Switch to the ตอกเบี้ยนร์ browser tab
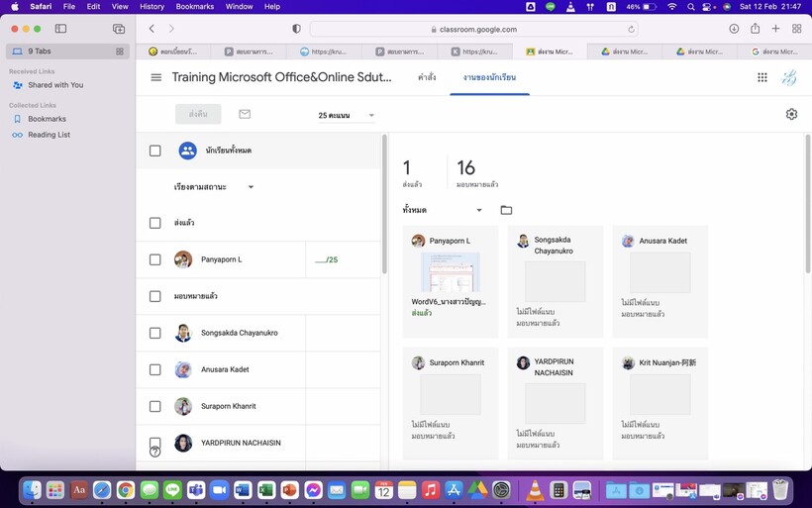Screen dimensions: 812x508 pos(173,51)
